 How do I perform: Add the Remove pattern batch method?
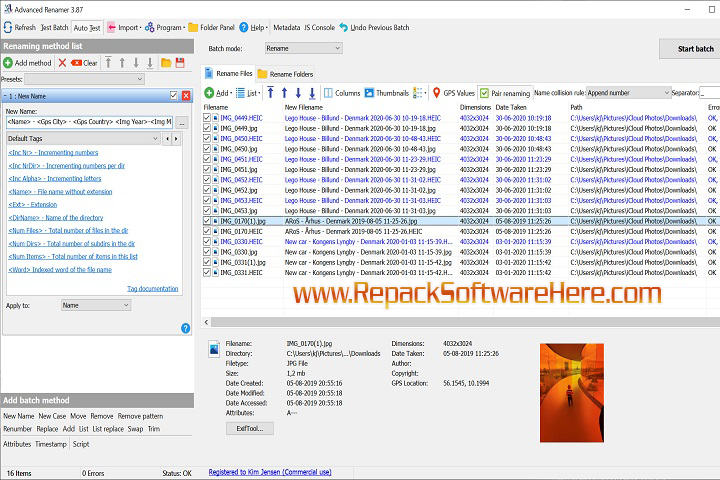(x=141, y=416)
